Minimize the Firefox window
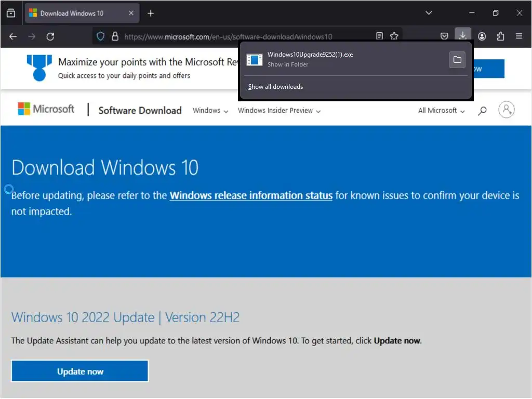 [x=472, y=13]
